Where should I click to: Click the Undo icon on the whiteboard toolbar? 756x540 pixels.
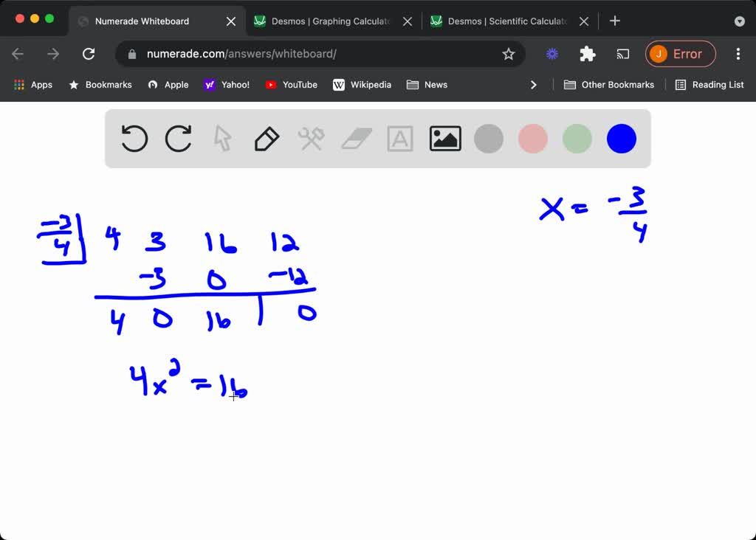pyautogui.click(x=134, y=138)
